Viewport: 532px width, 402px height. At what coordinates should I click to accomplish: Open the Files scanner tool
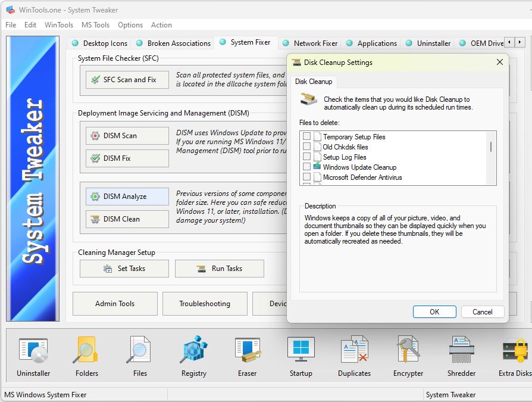[140, 357]
